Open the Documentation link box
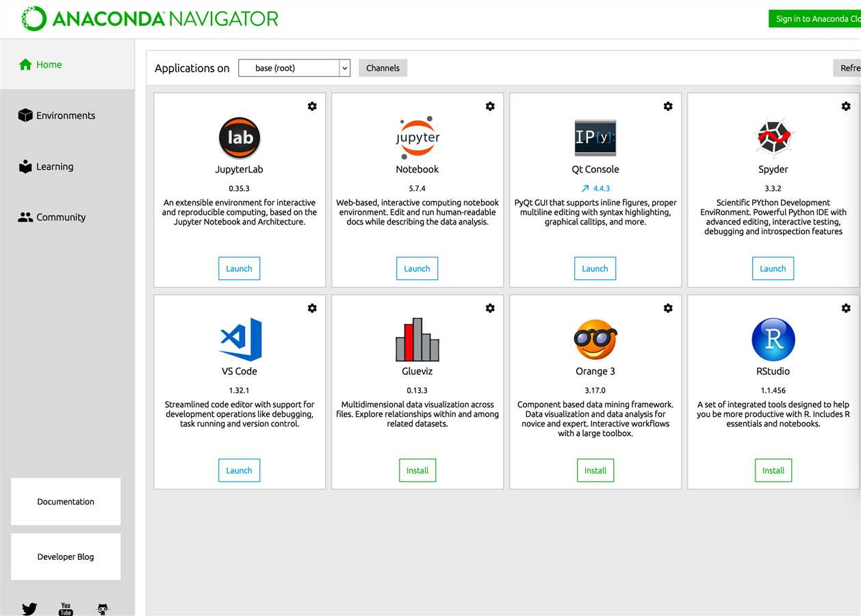The image size is (861, 616). pyautogui.click(x=66, y=502)
